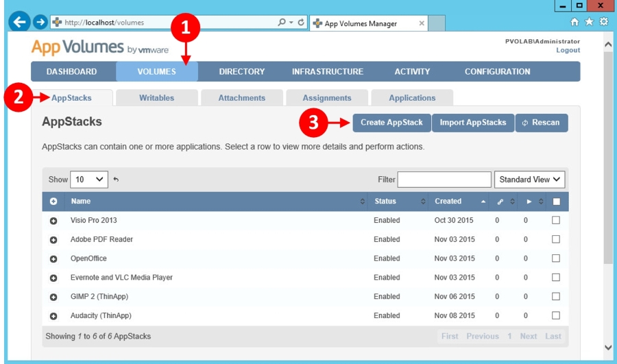This screenshot has height=364, width=617.
Task: Open the INFRASTRUCTURE menu
Action: [x=328, y=71]
